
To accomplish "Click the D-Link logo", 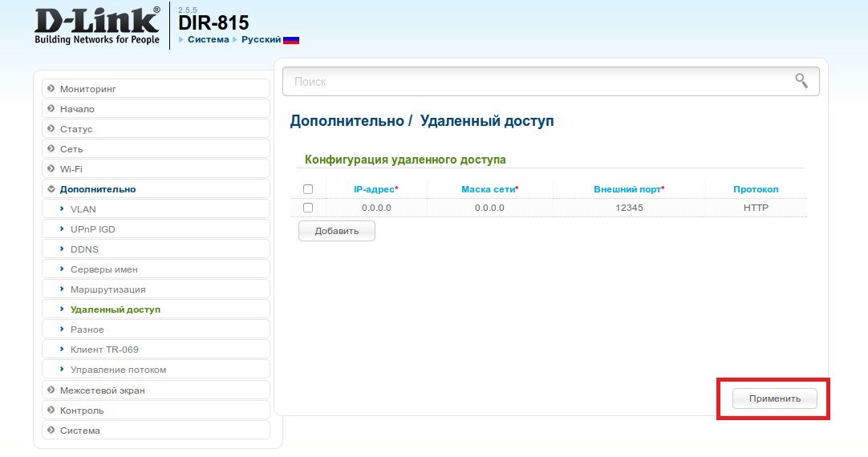I will click(97, 26).
